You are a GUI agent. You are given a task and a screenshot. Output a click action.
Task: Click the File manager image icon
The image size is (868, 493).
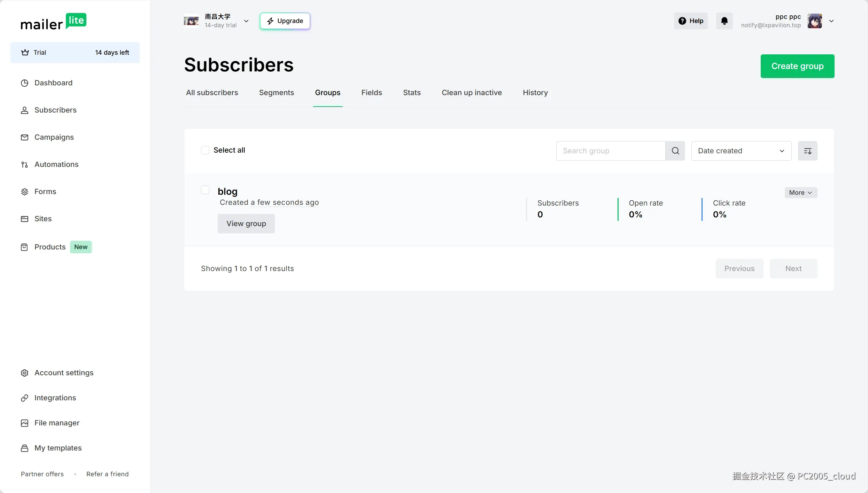coord(24,423)
